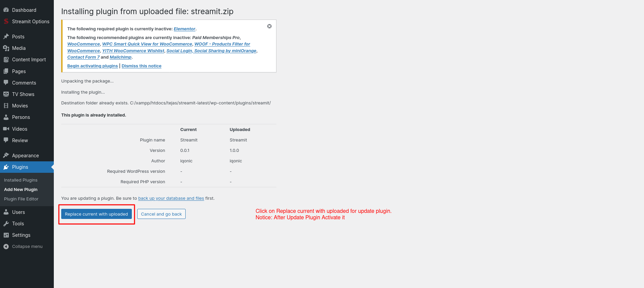This screenshot has height=288, width=644.
Task: Open WPC Smart Quick View for WooCommerce link
Action: pyautogui.click(x=147, y=44)
